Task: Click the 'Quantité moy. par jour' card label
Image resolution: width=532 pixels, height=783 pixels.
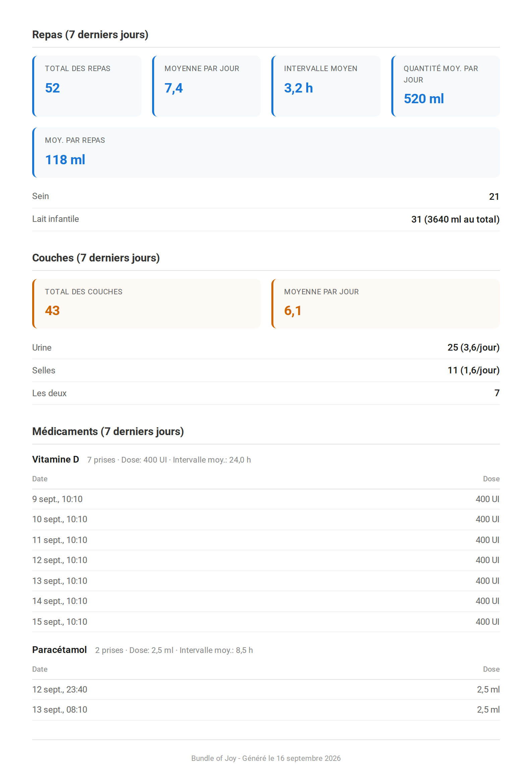Action: click(441, 74)
